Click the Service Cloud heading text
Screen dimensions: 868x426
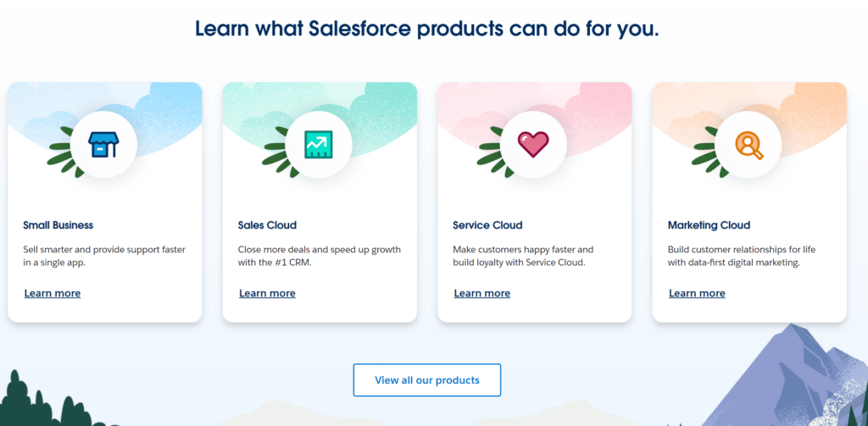[487, 225]
